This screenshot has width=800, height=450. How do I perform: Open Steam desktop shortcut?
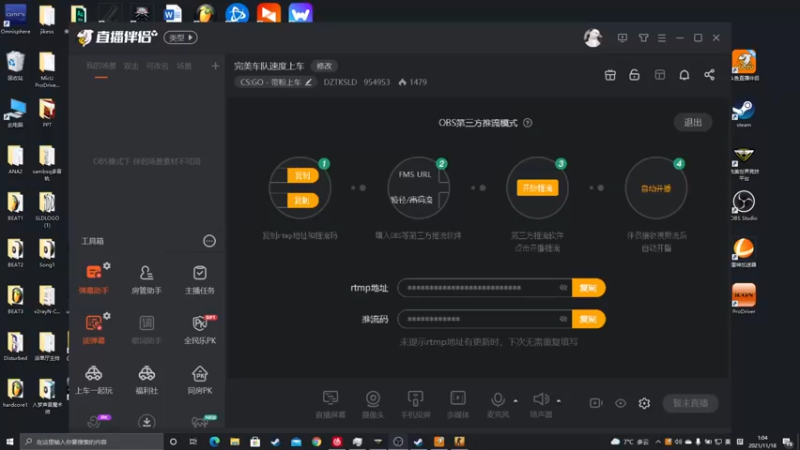(x=743, y=113)
